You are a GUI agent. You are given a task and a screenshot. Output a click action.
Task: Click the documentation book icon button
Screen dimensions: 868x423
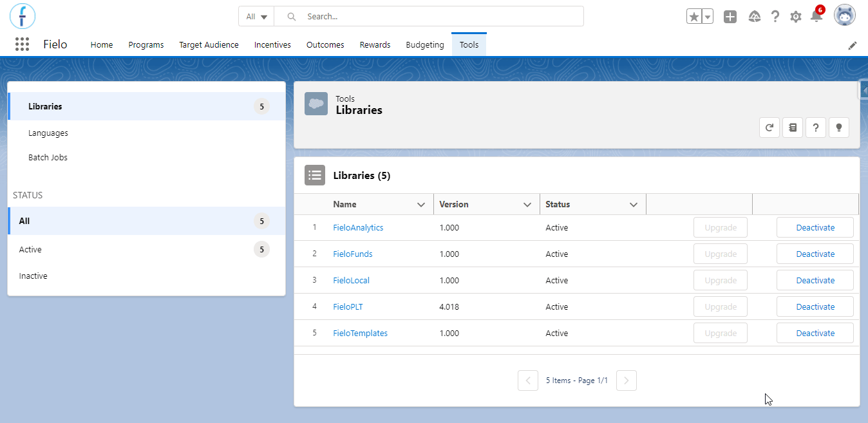click(x=792, y=127)
